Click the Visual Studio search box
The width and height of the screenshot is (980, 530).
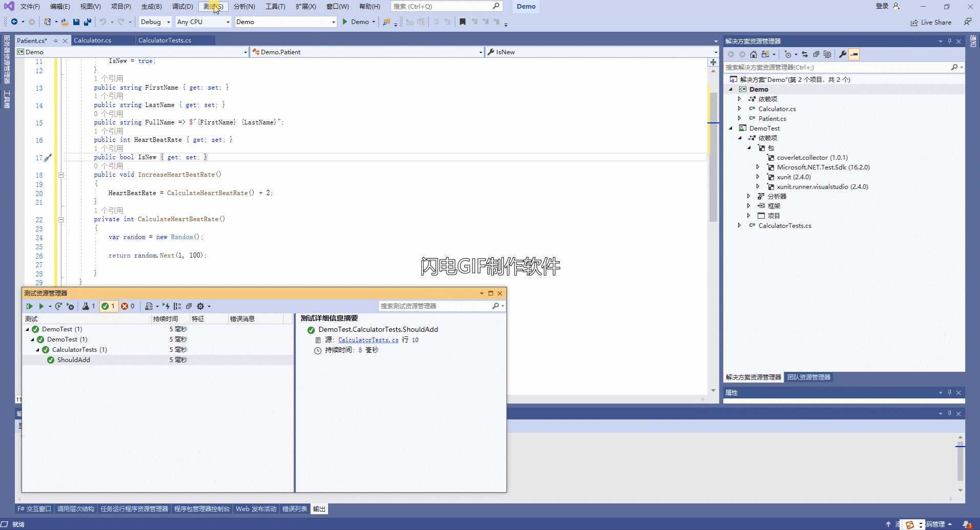pos(446,6)
